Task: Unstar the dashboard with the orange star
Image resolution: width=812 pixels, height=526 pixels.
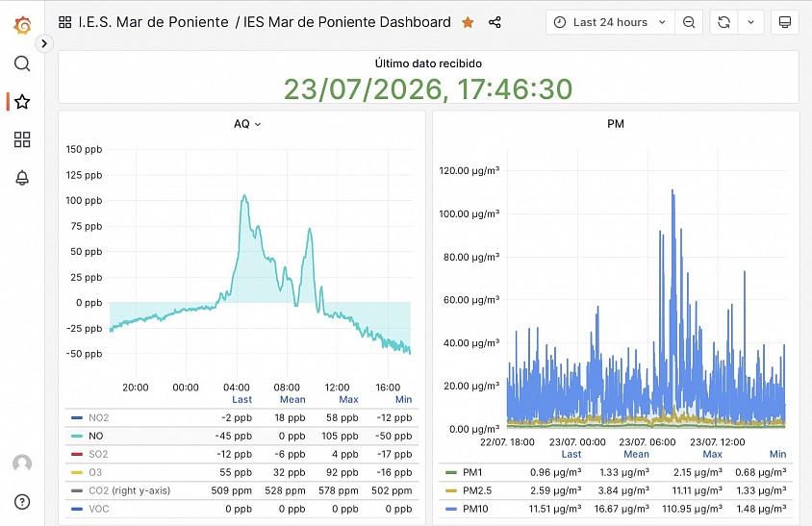Action: point(468,22)
